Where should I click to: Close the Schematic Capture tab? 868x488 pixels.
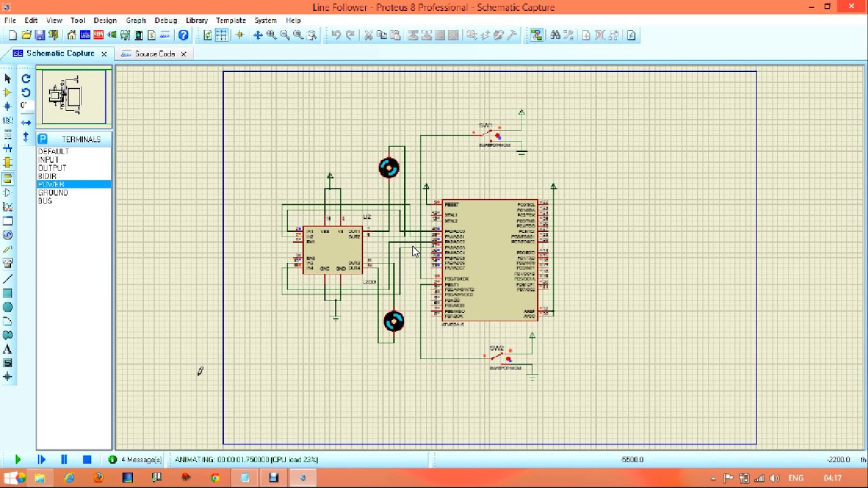tap(104, 54)
